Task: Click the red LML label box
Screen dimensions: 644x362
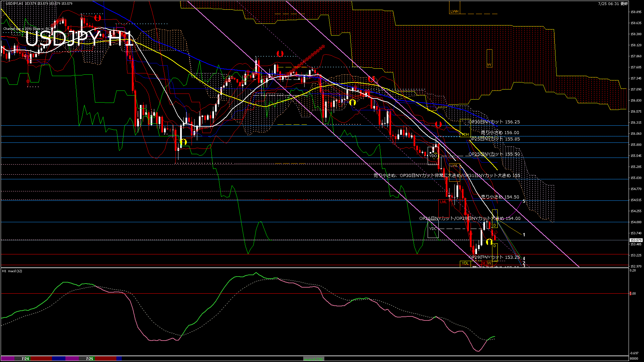Action: [443, 202]
